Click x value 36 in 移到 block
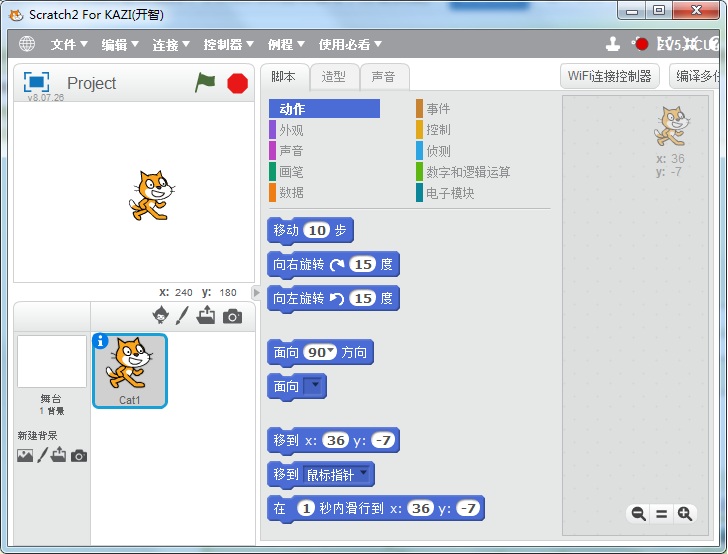728x554 pixels. [336, 440]
